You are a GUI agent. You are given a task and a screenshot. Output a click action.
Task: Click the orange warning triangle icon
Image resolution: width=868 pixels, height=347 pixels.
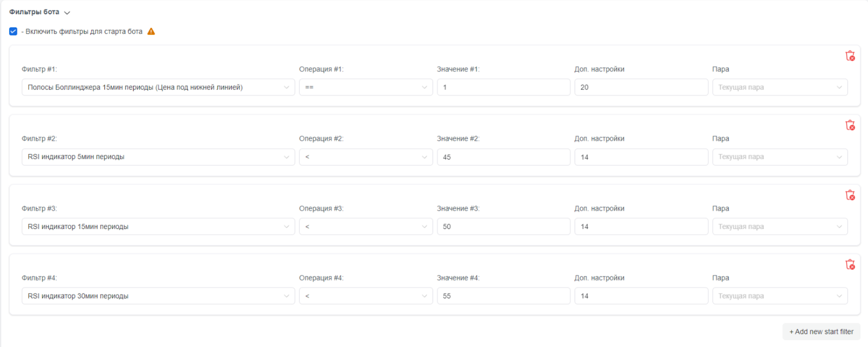pos(151,31)
